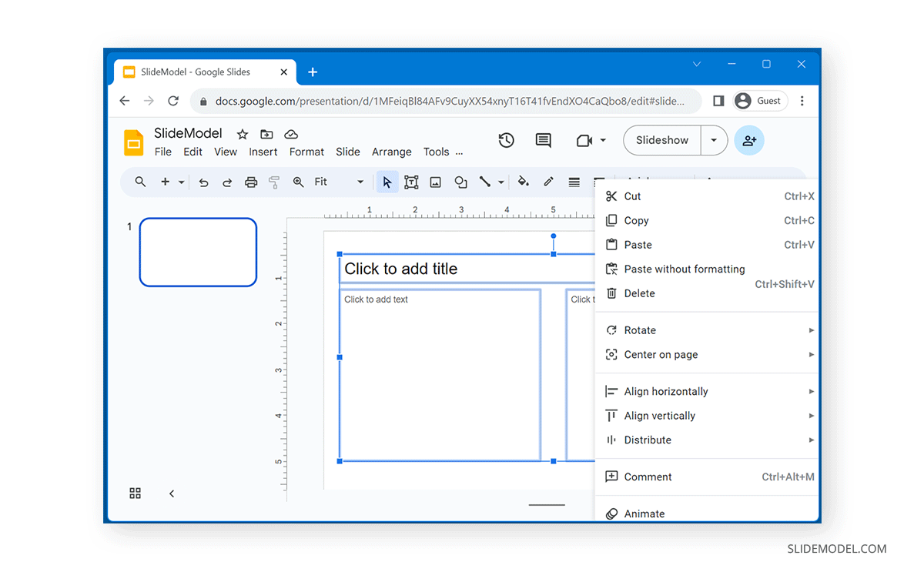Open the Rotate submenu
This screenshot has height=572, width=924.
point(639,329)
